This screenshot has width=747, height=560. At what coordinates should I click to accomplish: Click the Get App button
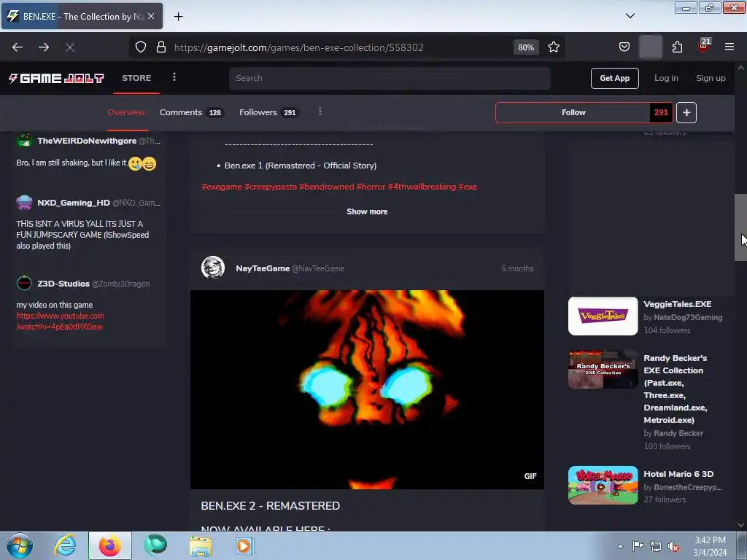pos(614,78)
